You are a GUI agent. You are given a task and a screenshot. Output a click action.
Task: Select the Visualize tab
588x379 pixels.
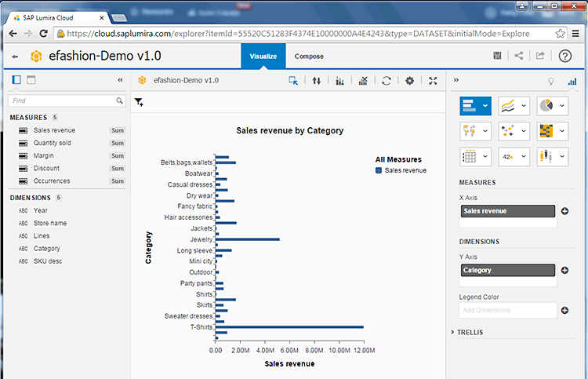(x=263, y=56)
